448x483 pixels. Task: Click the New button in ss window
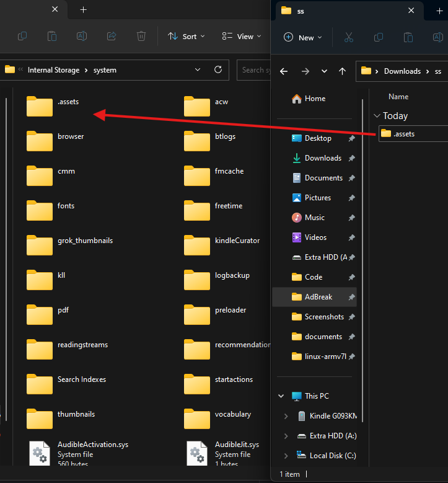pyautogui.click(x=303, y=37)
